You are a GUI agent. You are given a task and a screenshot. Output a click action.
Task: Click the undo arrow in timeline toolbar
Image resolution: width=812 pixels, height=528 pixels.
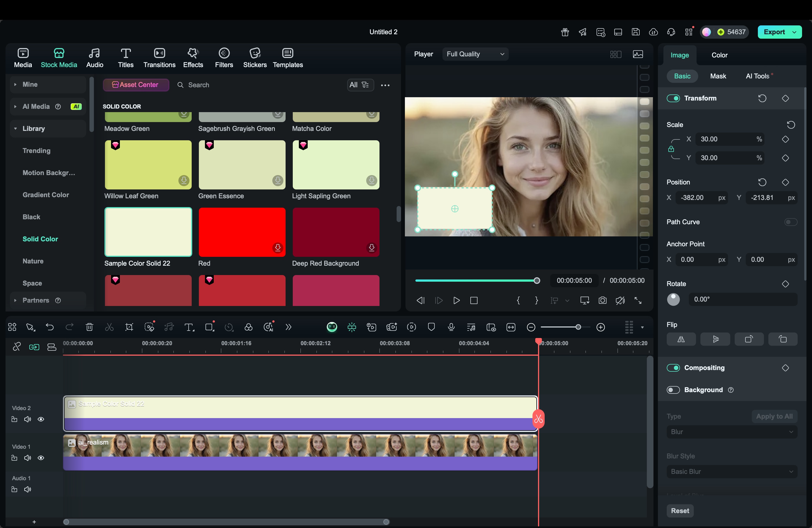50,327
